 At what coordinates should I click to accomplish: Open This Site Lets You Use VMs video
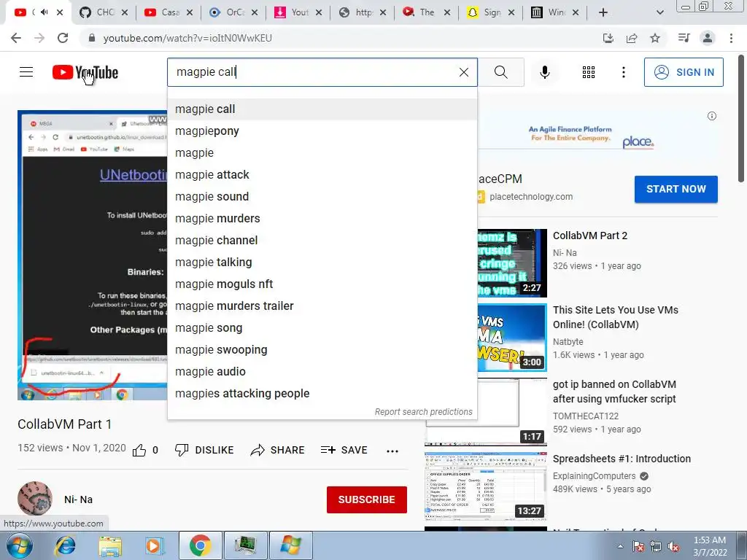(x=616, y=317)
